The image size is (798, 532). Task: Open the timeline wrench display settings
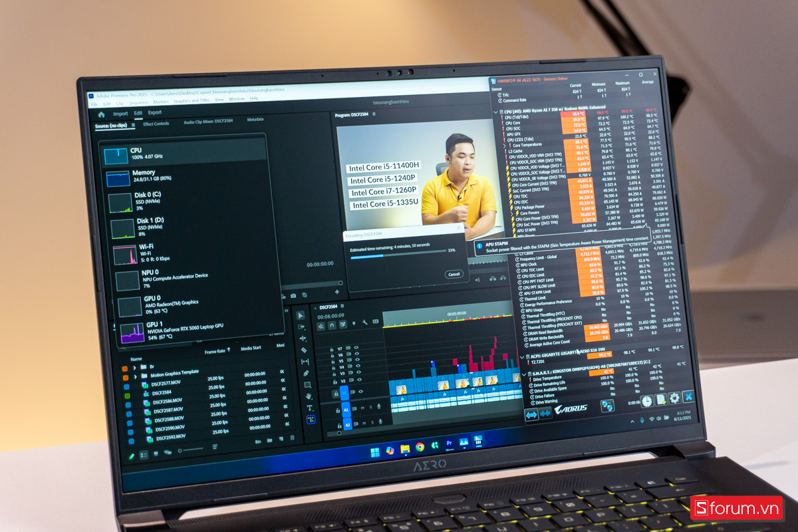364,323
